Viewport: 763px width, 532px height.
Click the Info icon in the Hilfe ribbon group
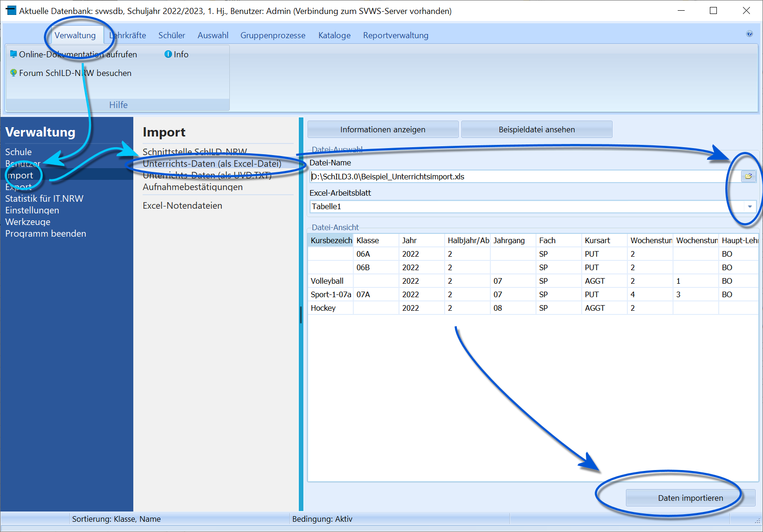click(x=168, y=54)
